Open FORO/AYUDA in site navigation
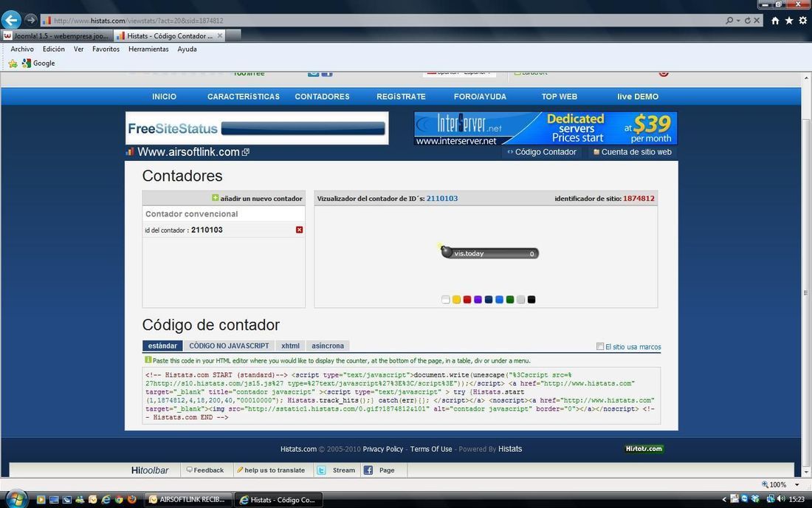The height and width of the screenshot is (508, 812). pos(480,97)
